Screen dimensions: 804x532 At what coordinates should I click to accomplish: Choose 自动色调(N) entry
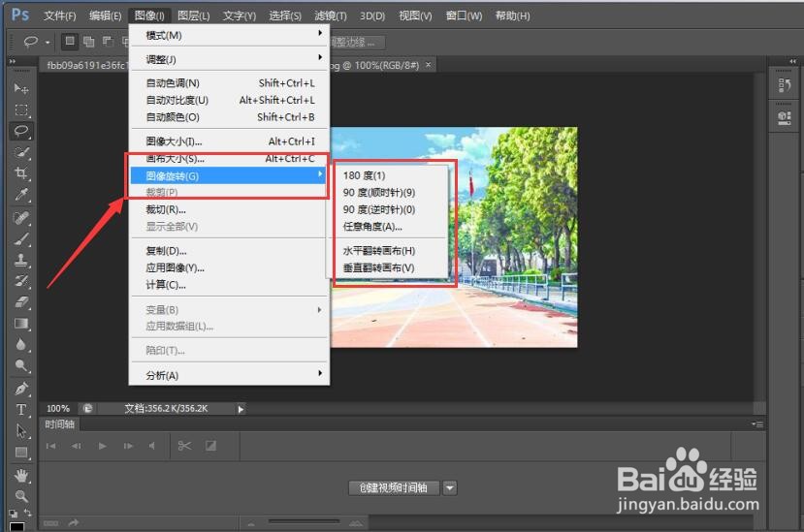coord(229,83)
